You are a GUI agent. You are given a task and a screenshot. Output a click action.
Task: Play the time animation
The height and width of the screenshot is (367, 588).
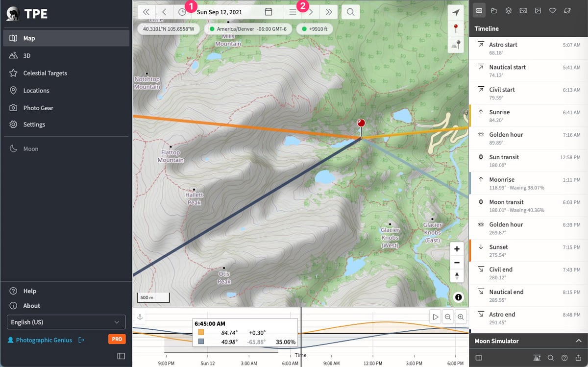tap(435, 317)
